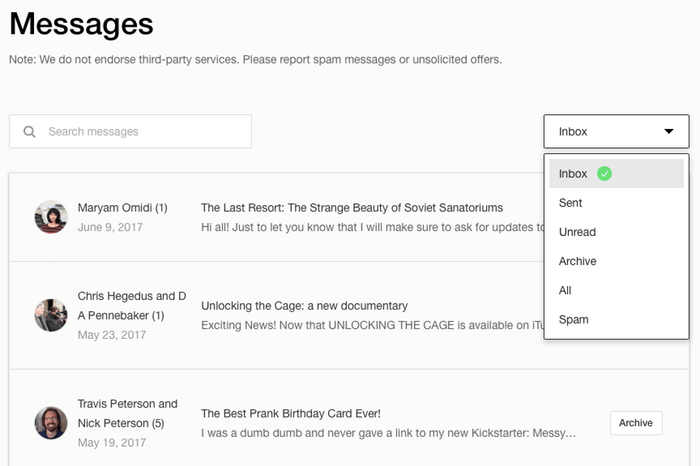Select Archive in the dropdown list
Image resolution: width=700 pixels, height=466 pixels.
(x=578, y=261)
